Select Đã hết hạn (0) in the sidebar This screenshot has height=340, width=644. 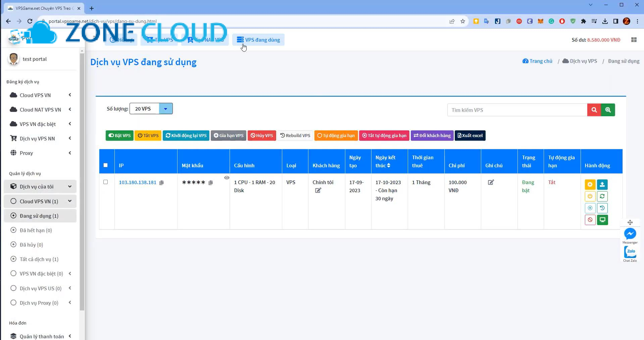(35, 230)
